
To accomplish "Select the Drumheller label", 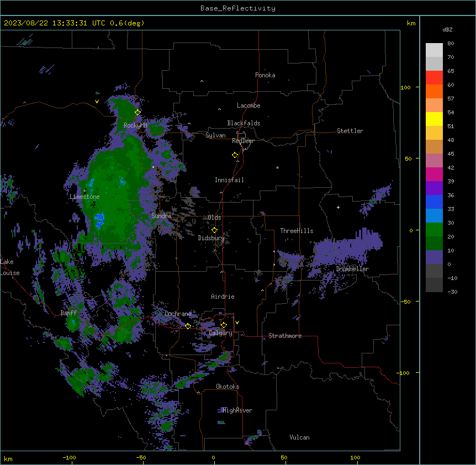I will tap(352, 269).
